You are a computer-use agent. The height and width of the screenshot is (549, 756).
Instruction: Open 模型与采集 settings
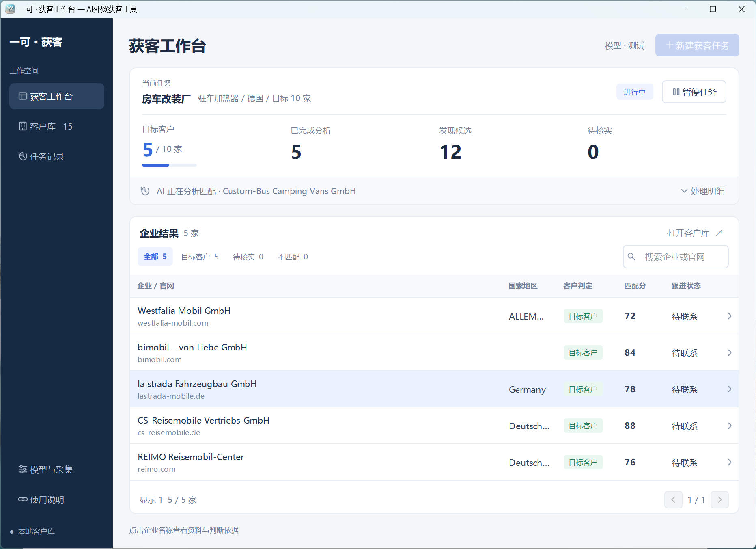pyautogui.click(x=57, y=469)
